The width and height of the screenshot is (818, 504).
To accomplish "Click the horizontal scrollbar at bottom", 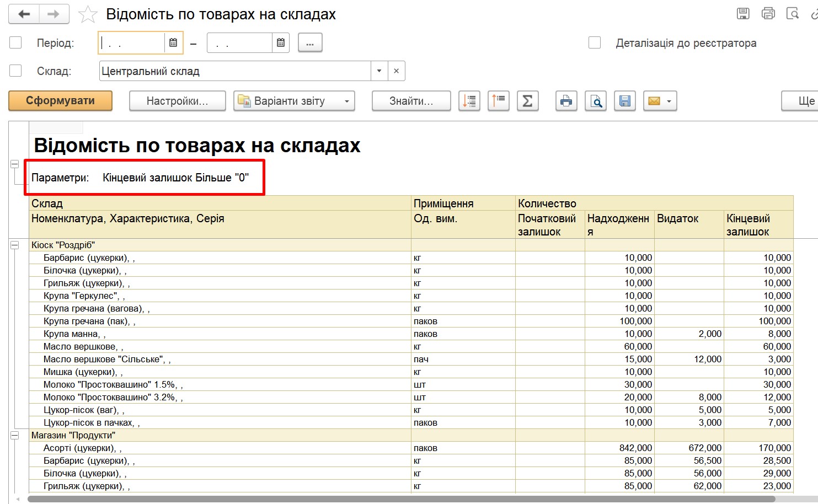I will pyautogui.click(x=401, y=499).
